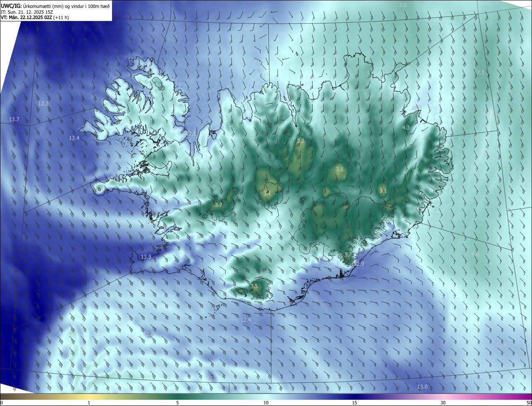Viewport: 532px width, 406px height.
Task: Click the UWC/IG Úrkomumætti title line
Action: tap(55, 6)
